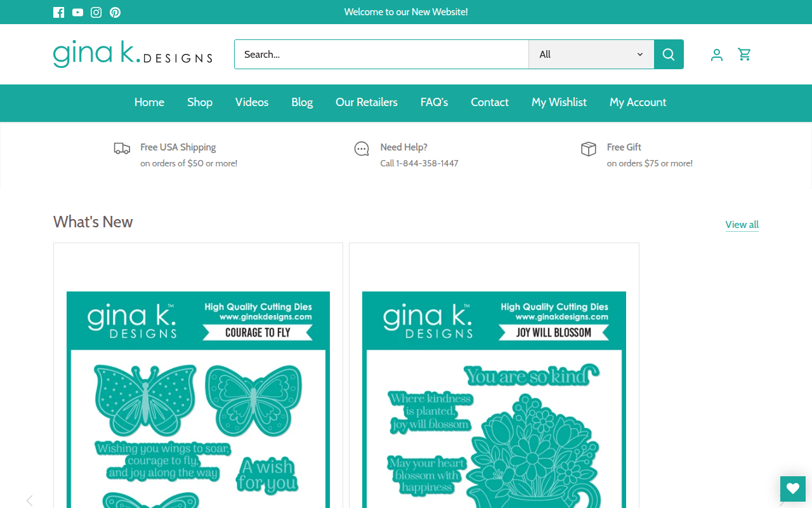Click the What's New heading
812x508 pixels.
(x=93, y=222)
